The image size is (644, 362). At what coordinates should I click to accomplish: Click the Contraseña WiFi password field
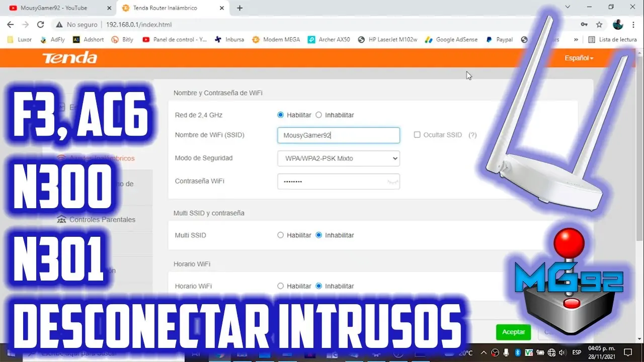[339, 181]
